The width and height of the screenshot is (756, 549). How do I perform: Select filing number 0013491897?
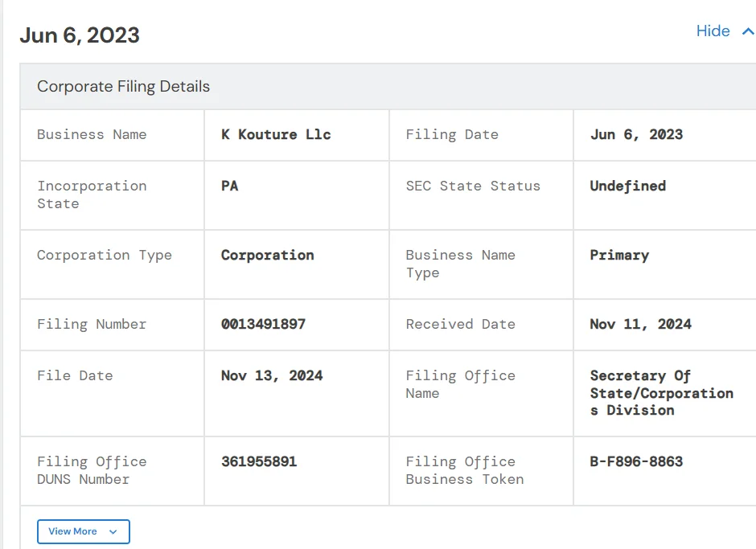tap(263, 325)
